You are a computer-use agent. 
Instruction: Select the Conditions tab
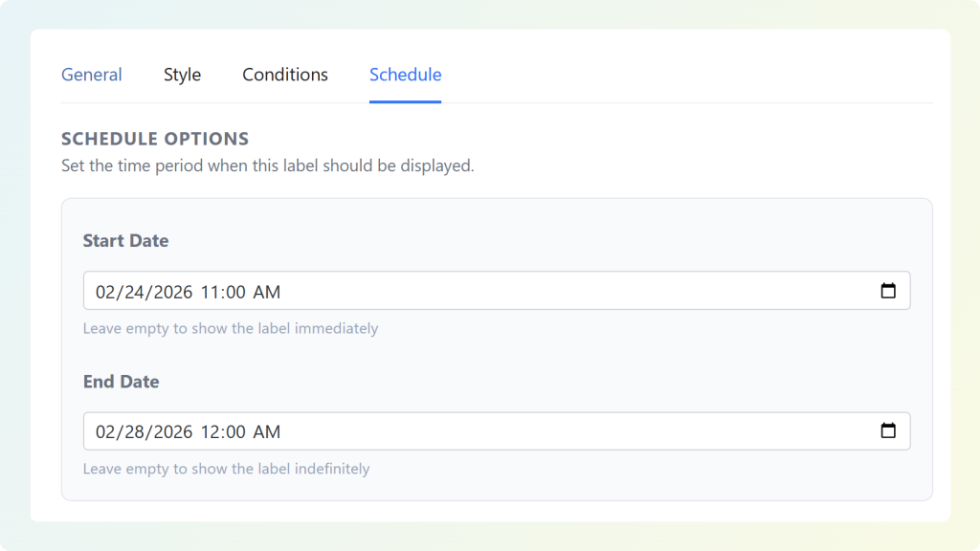(284, 74)
